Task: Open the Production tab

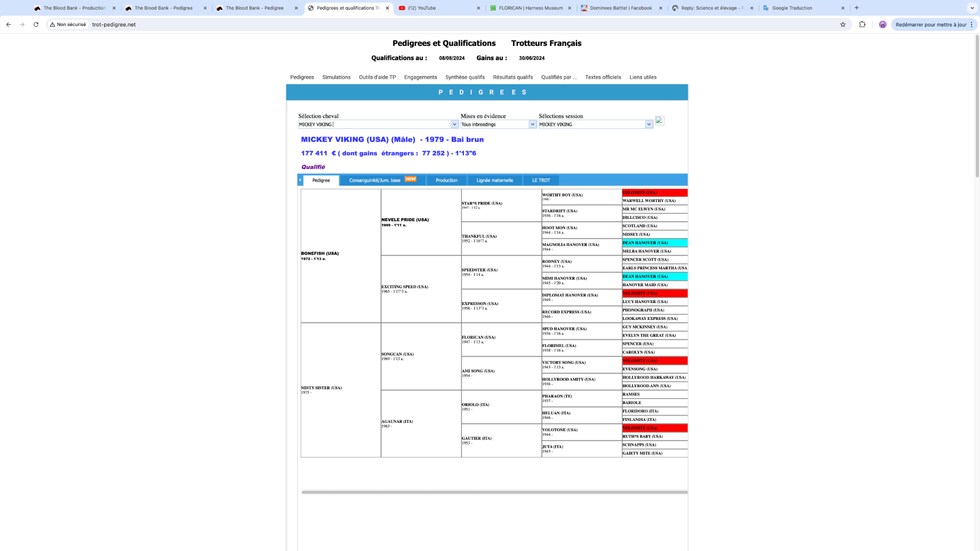Action: [x=447, y=180]
